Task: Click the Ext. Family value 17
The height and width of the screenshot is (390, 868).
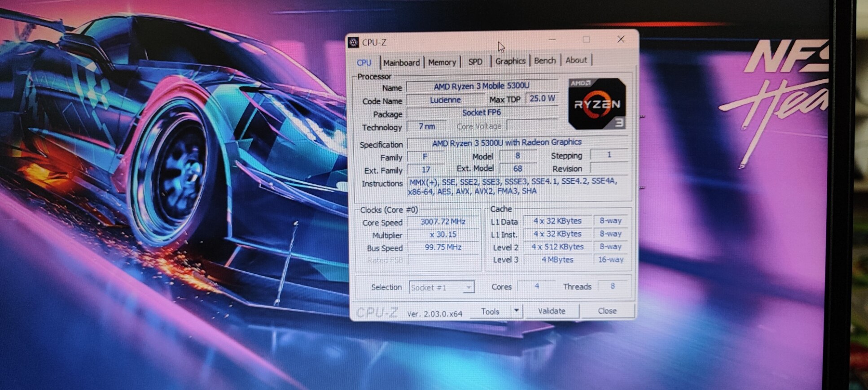Action: pos(425,170)
